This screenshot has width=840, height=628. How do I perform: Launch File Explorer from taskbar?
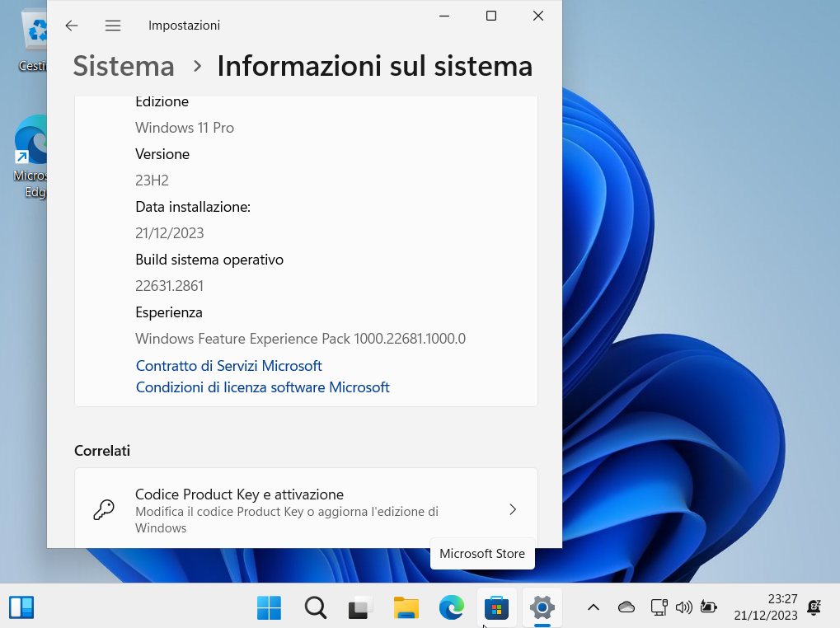click(x=406, y=607)
